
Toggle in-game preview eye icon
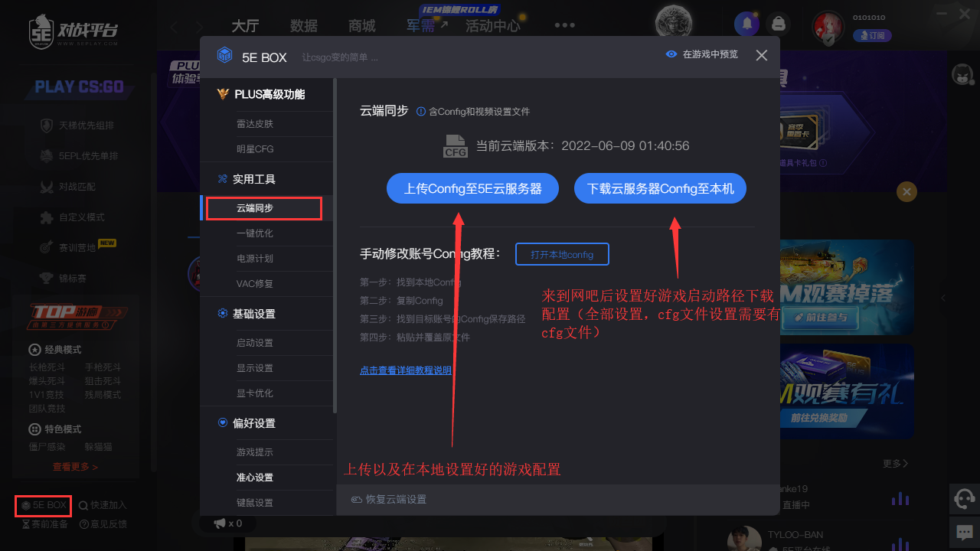tap(671, 55)
